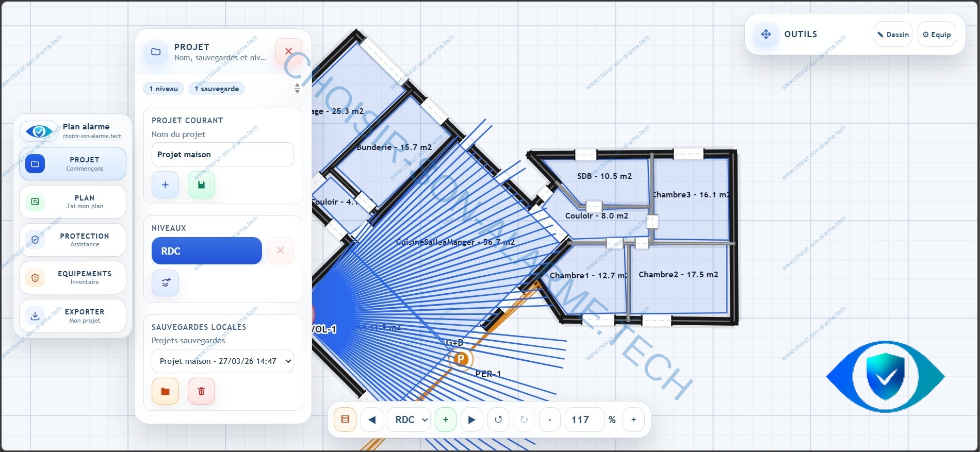Add level with green plus in bottom bar
980x452 pixels.
coord(446,420)
